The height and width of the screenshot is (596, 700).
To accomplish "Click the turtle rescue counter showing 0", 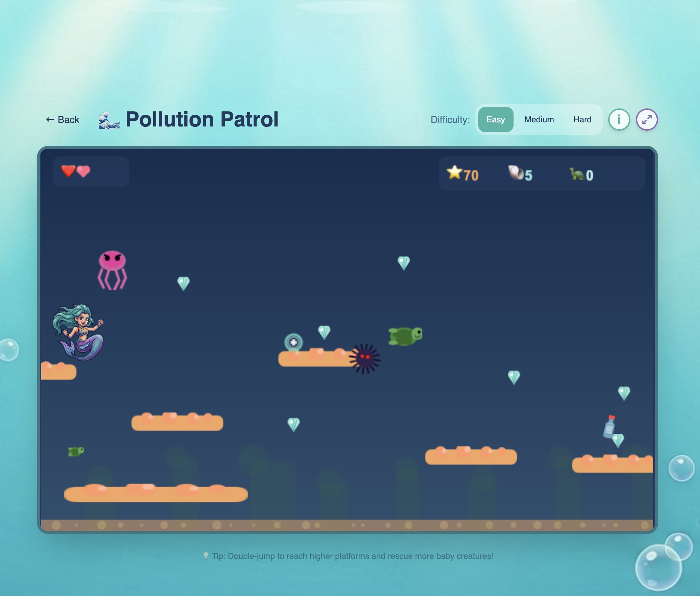I will pos(581,174).
